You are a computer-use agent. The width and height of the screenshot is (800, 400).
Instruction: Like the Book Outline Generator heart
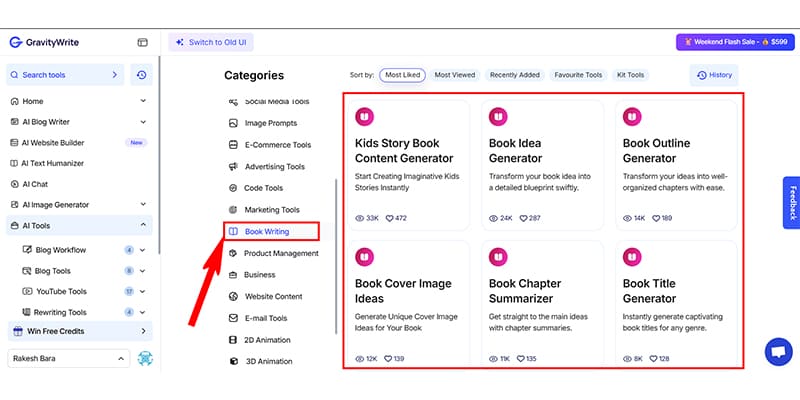pyautogui.click(x=656, y=218)
